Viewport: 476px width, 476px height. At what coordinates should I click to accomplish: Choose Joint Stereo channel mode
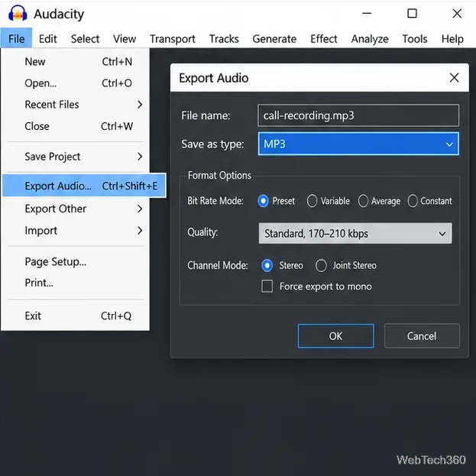coord(321,265)
